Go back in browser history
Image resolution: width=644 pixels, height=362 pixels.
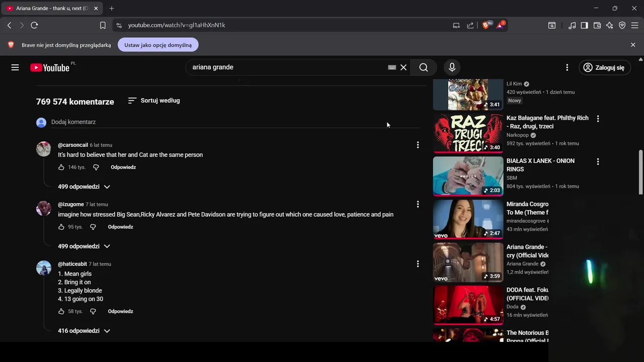pos(9,25)
